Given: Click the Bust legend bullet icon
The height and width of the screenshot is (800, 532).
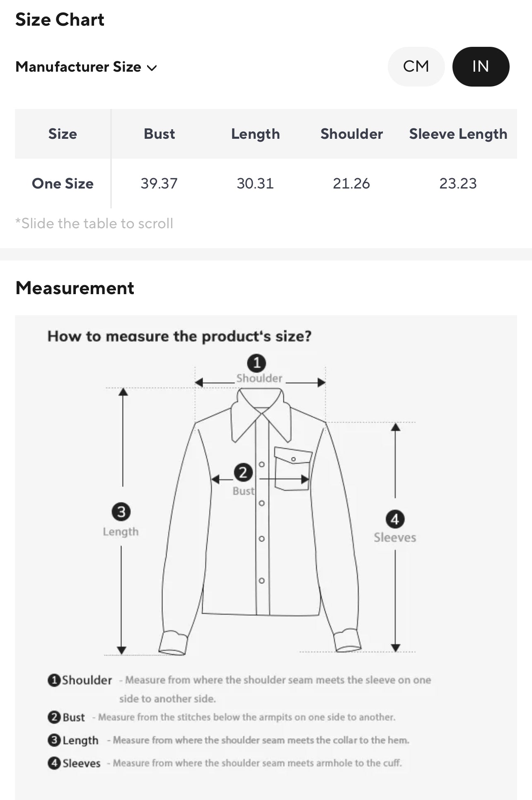Looking at the screenshot, I should point(54,717).
